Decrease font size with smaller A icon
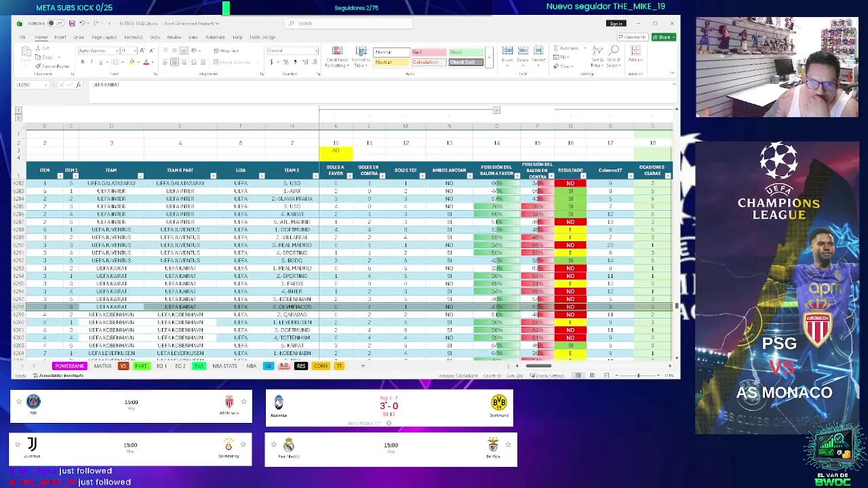The image size is (868, 488). pos(151,51)
